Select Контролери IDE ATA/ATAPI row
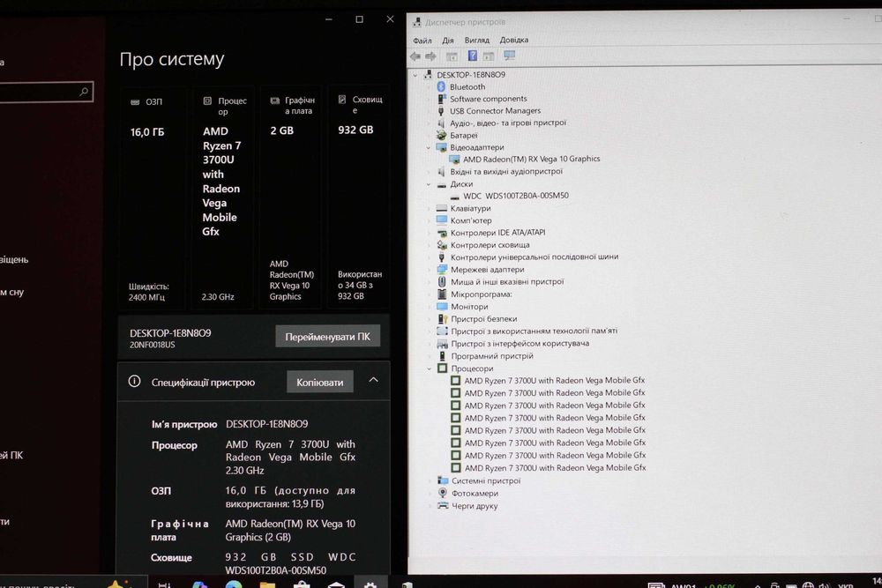This screenshot has width=882, height=588. [x=497, y=232]
